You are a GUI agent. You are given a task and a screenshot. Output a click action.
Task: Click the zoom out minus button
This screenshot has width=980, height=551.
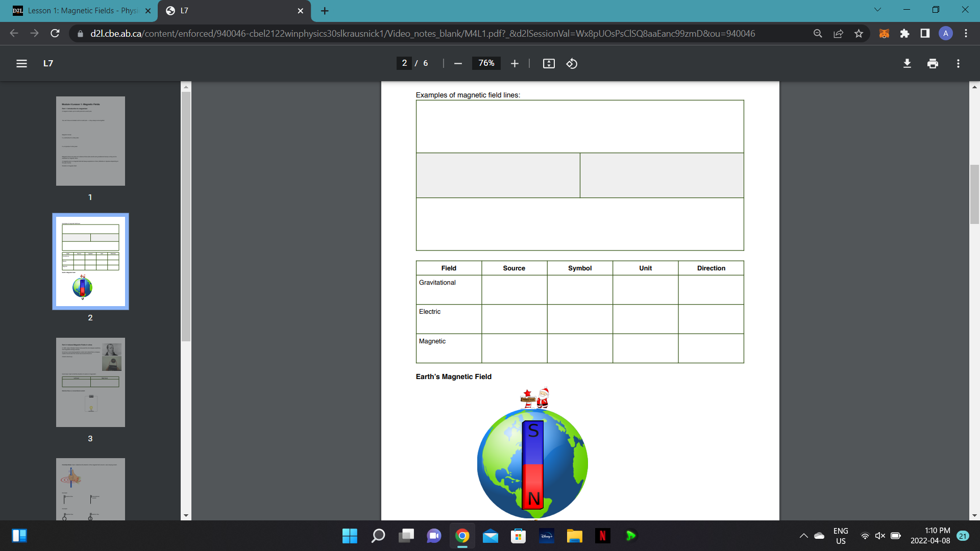pyautogui.click(x=458, y=63)
